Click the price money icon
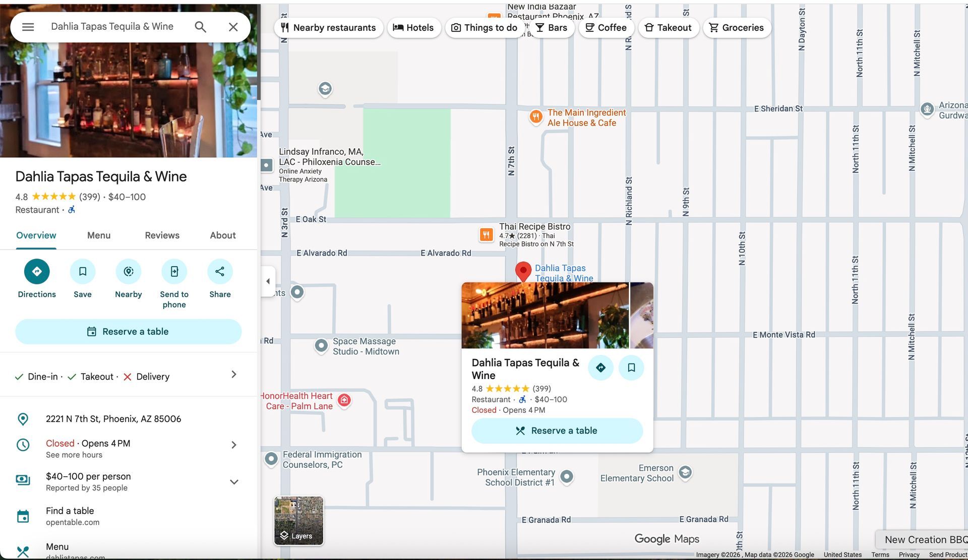 point(23,480)
